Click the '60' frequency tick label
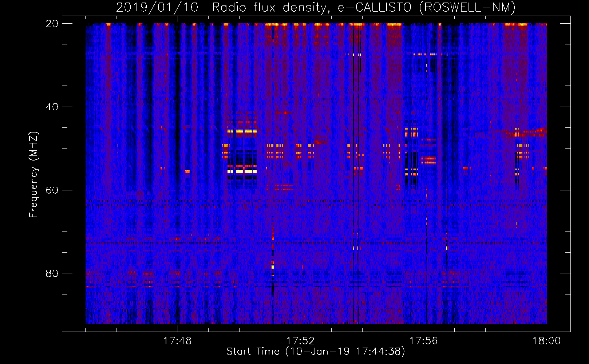 (x=52, y=190)
